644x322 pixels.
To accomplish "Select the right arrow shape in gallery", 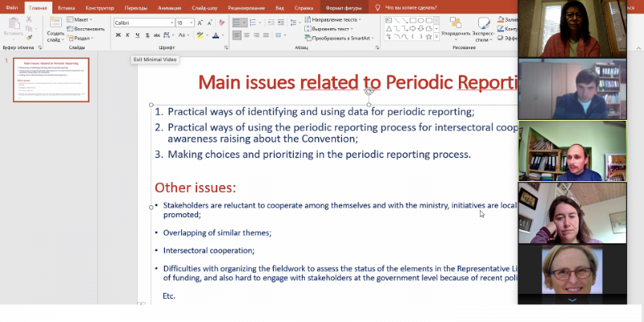I will [x=413, y=28].
